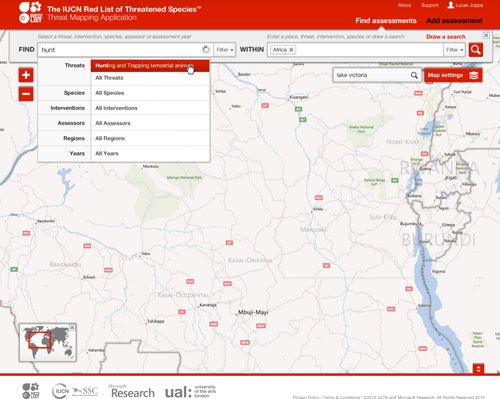The width and height of the screenshot is (500, 399).
Task: Zoom out the map with minus button
Action: coord(26,94)
